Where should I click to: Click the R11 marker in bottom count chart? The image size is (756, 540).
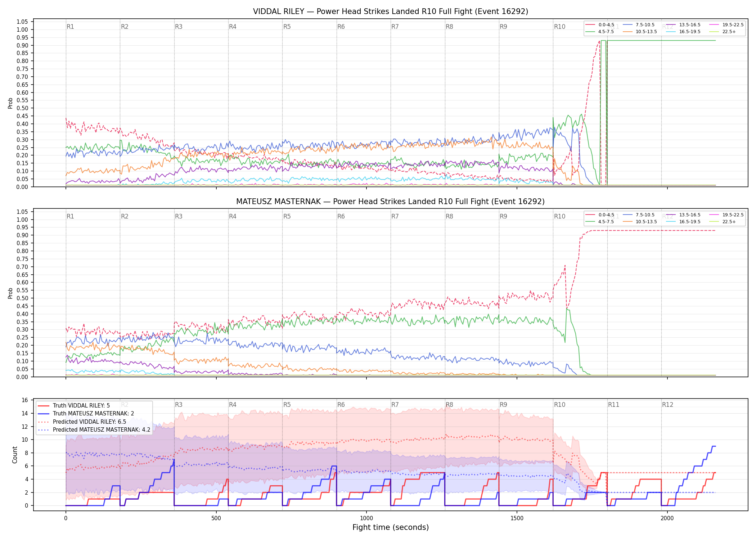(x=614, y=405)
